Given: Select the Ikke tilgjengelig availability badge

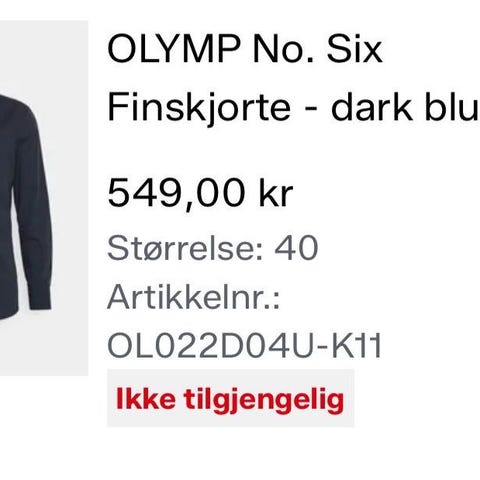Looking at the screenshot, I should pos(230,398).
